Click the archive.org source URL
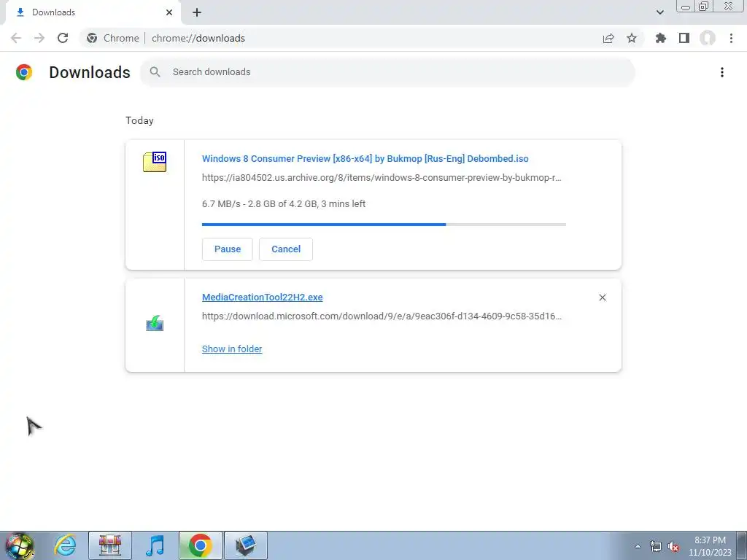 tap(382, 178)
